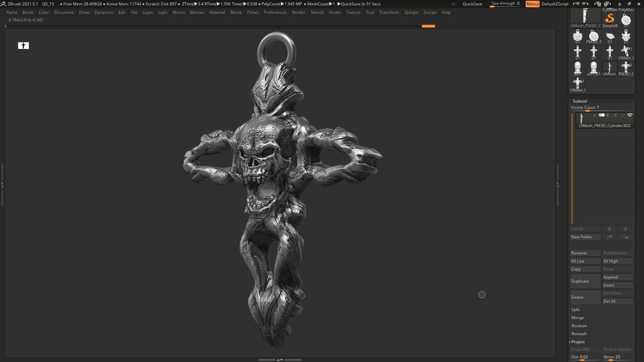Select the small UMesh_ tool thumbnail

coord(610,69)
